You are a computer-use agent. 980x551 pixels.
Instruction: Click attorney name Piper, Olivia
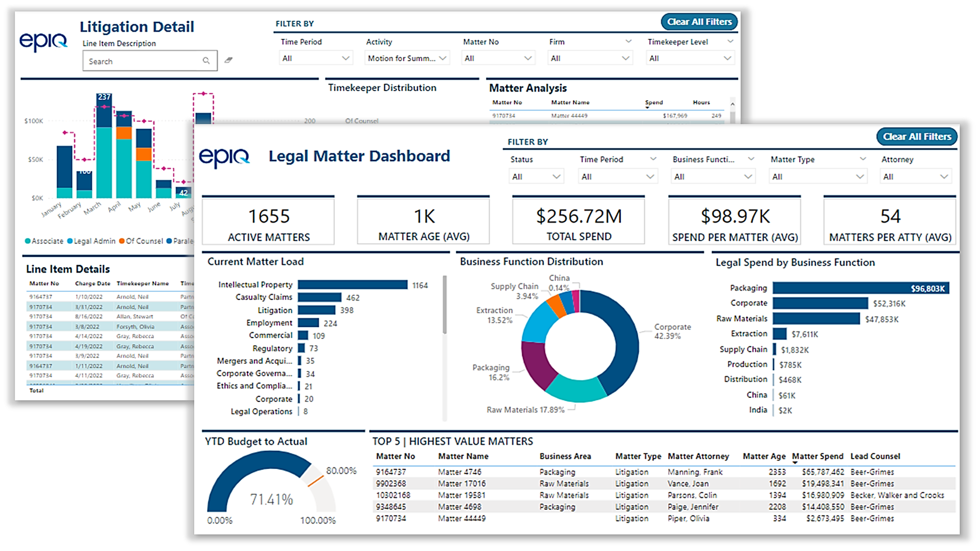pos(688,518)
